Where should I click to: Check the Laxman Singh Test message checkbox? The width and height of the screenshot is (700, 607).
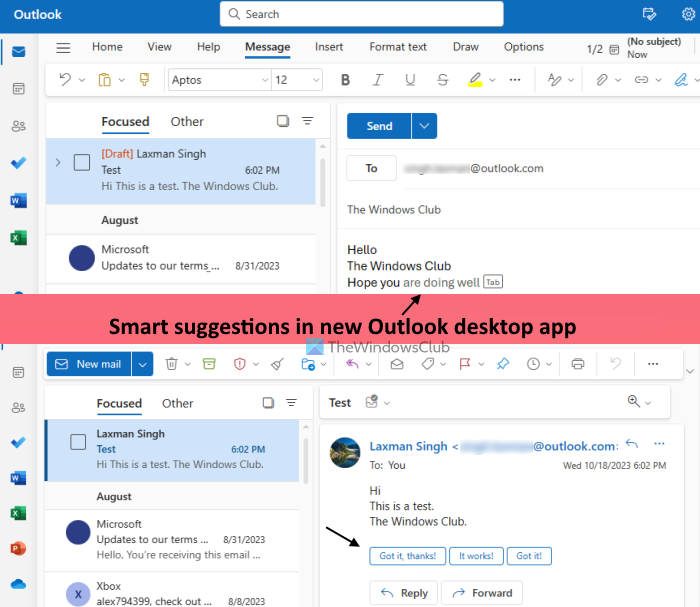[78, 442]
